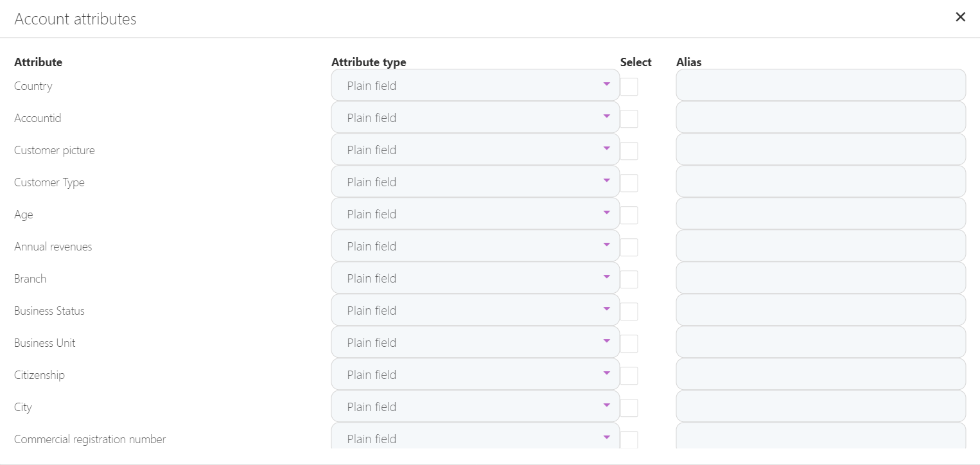
Task: Check the Customer Type select box
Action: pyautogui.click(x=629, y=183)
